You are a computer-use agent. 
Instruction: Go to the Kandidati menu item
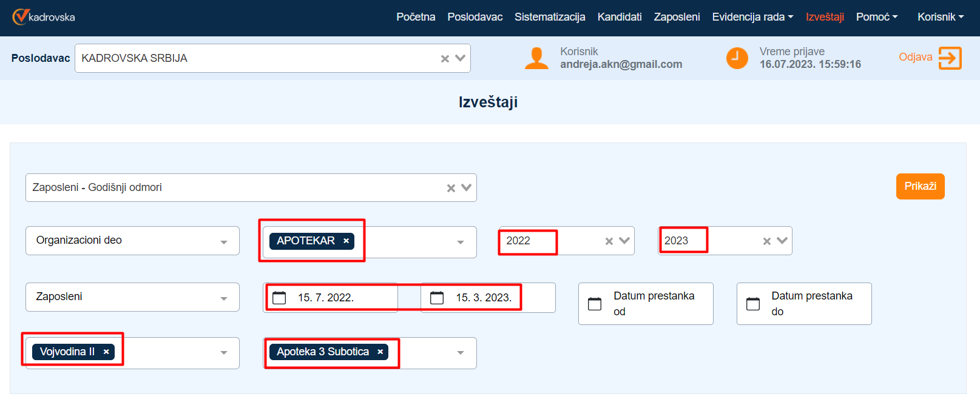pyautogui.click(x=619, y=17)
